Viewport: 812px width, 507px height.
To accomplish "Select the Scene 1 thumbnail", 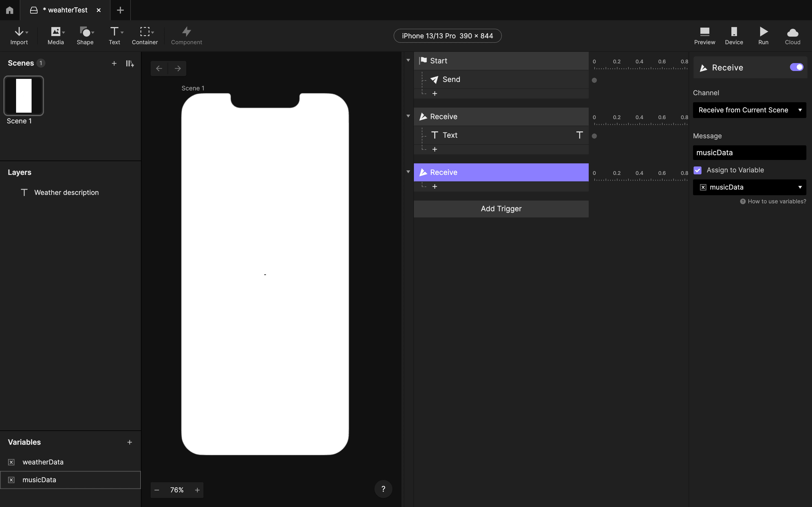I will coord(23,95).
